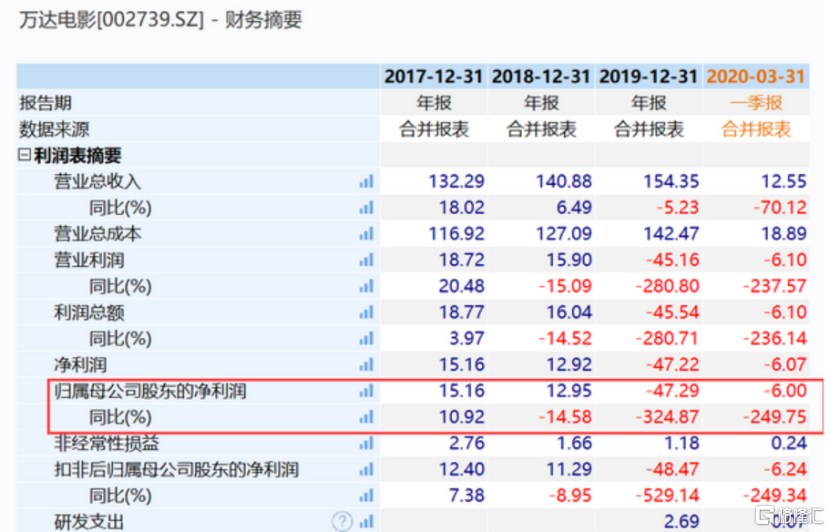Collapse the 利润表摘要 section
Viewport: 830px width, 532px height.
click(24, 155)
